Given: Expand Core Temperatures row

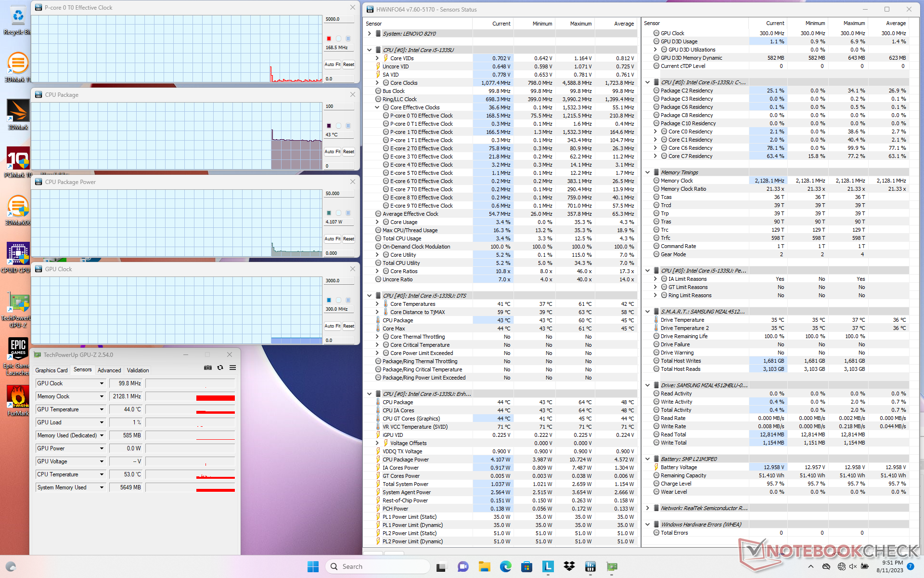Looking at the screenshot, I should point(377,304).
